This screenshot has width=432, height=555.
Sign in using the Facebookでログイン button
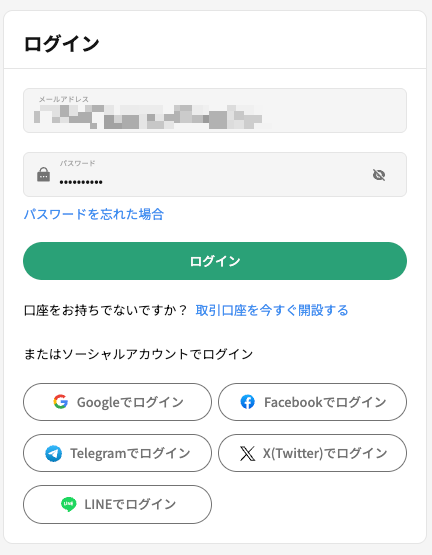(312, 402)
